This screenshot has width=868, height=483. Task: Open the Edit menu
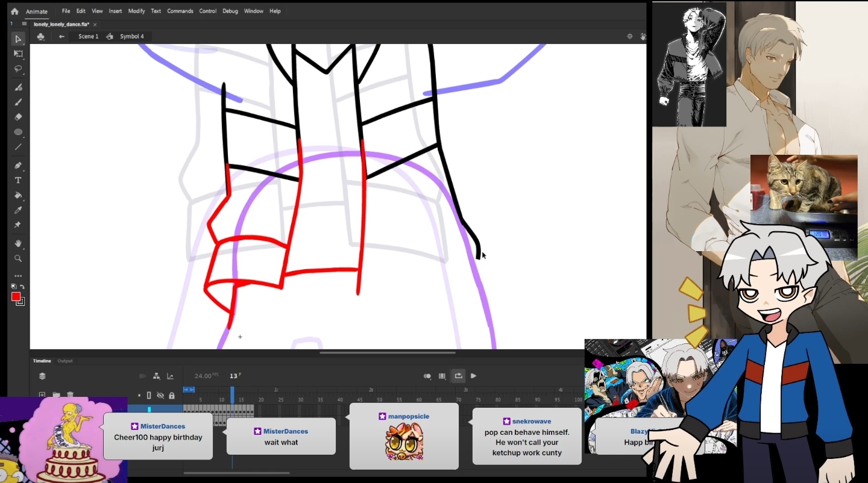pyautogui.click(x=81, y=11)
